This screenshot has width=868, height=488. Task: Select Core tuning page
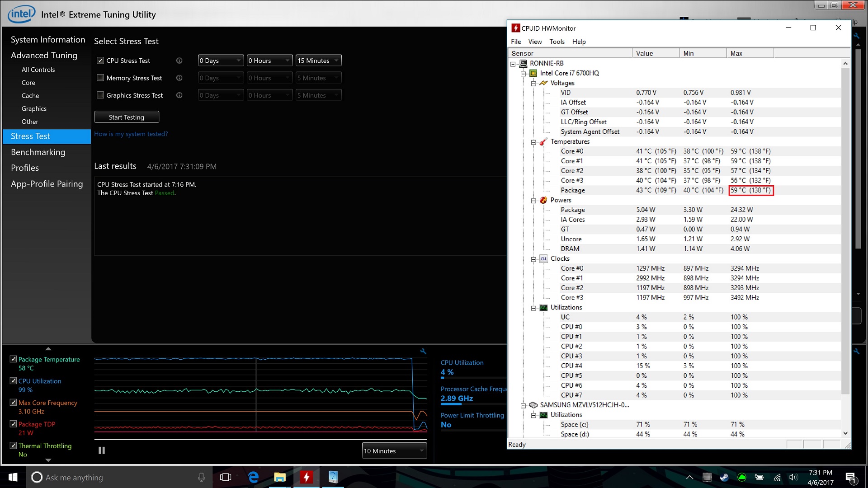click(28, 83)
